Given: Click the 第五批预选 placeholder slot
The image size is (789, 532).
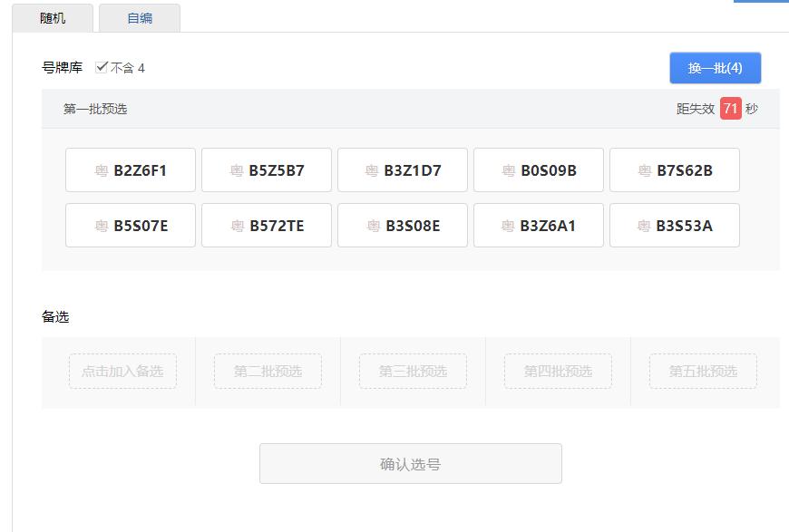Looking at the screenshot, I should coord(703,372).
